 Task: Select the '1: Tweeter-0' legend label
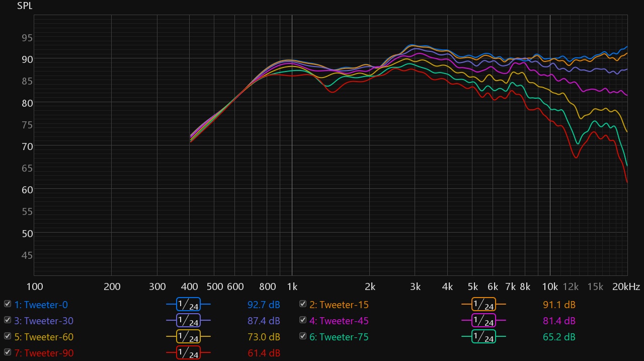[41, 305]
